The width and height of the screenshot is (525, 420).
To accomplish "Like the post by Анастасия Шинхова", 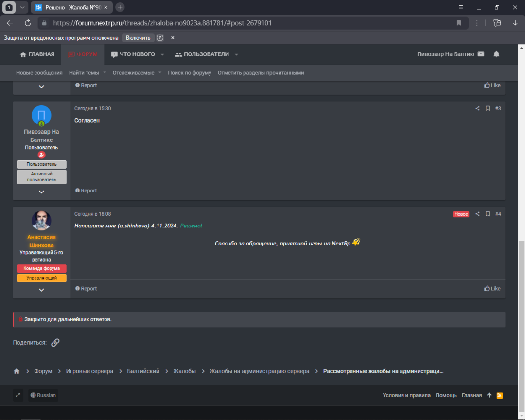I will [x=492, y=289].
